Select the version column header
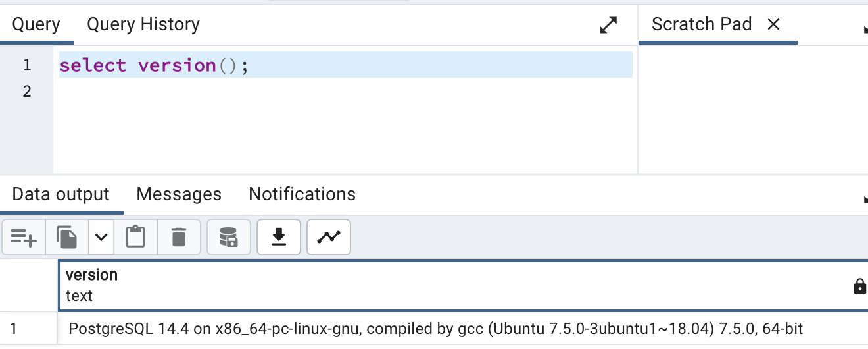Screen dimensions: 868x349 coord(92,275)
